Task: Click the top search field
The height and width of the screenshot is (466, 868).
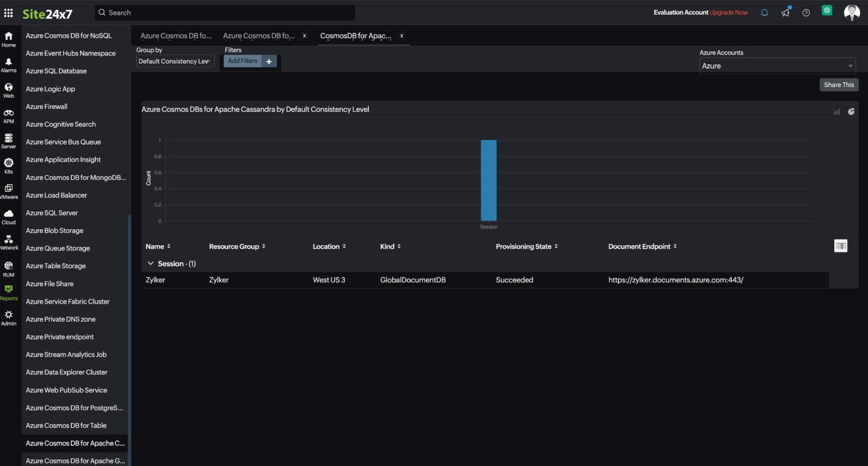Action: (x=224, y=13)
